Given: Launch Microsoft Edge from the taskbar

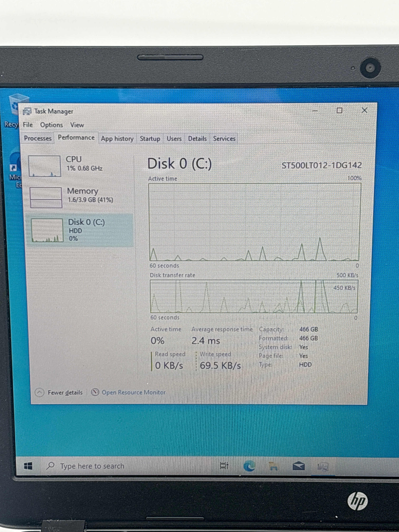Looking at the screenshot, I should click(x=249, y=466).
